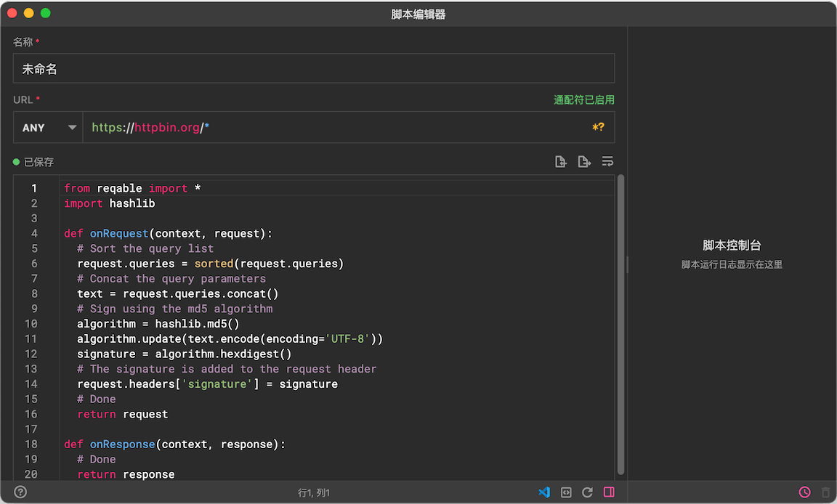Click 'text = request.queries.concat()' line

pyautogui.click(x=178, y=294)
